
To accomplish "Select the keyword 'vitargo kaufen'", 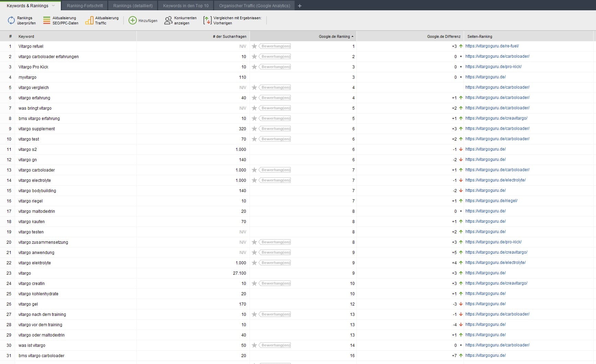I will coord(32,222).
